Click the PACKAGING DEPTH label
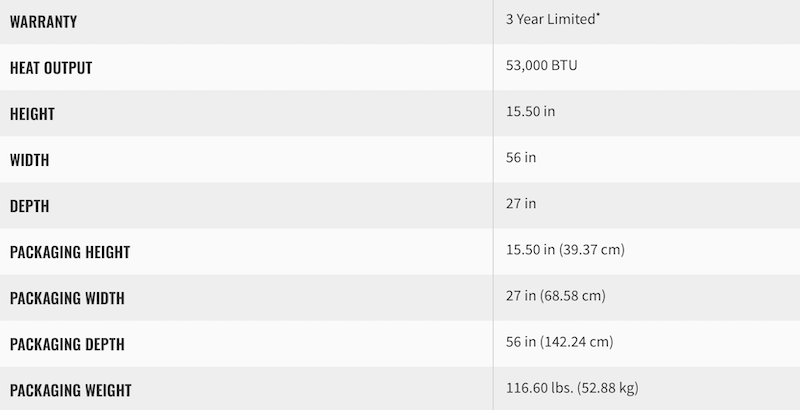800x410 pixels. pos(67,344)
